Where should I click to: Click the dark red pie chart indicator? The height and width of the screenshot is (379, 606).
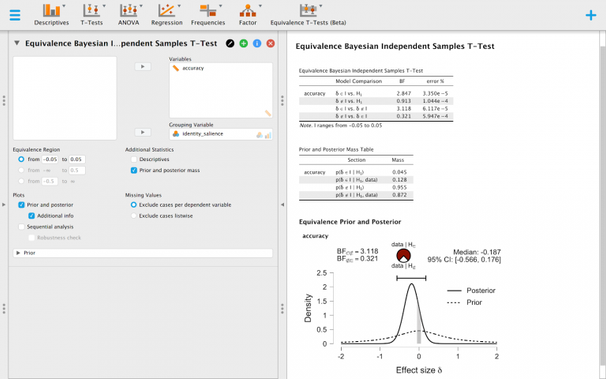(403, 255)
